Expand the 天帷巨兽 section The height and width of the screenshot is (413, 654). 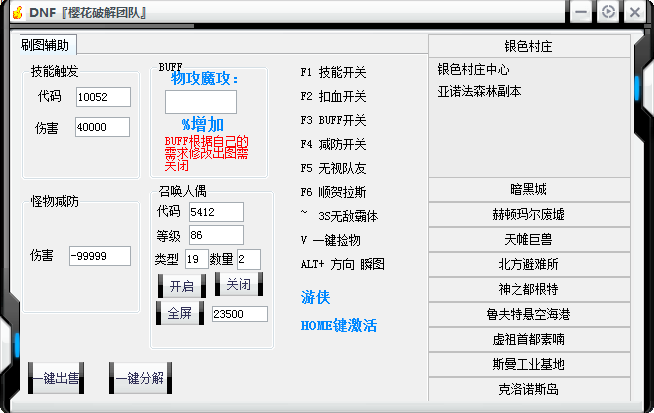click(529, 239)
